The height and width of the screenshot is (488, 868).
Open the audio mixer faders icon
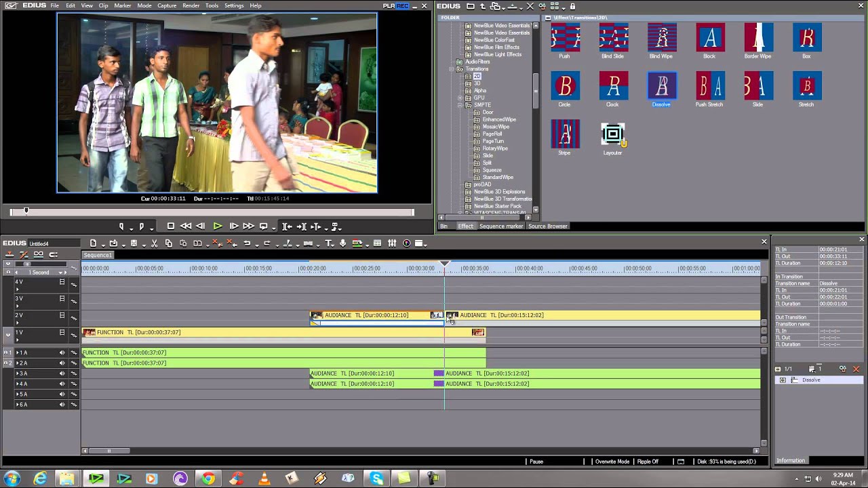pos(392,243)
